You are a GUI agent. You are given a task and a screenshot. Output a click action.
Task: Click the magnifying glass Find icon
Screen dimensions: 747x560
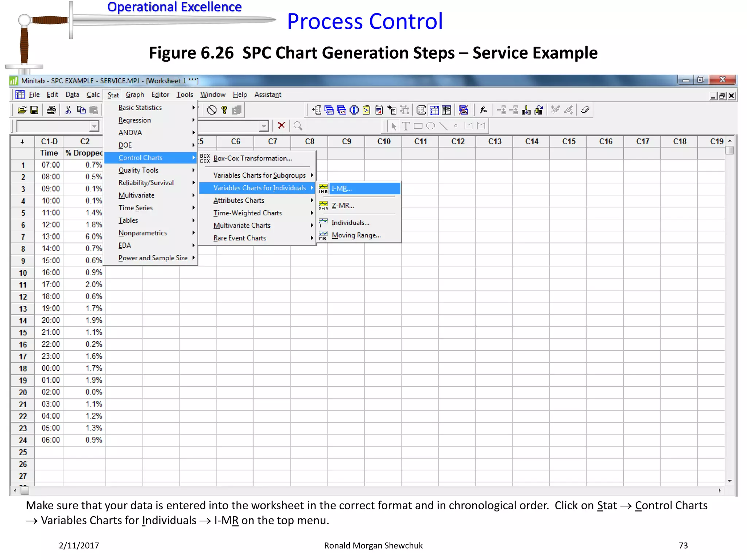(x=298, y=126)
